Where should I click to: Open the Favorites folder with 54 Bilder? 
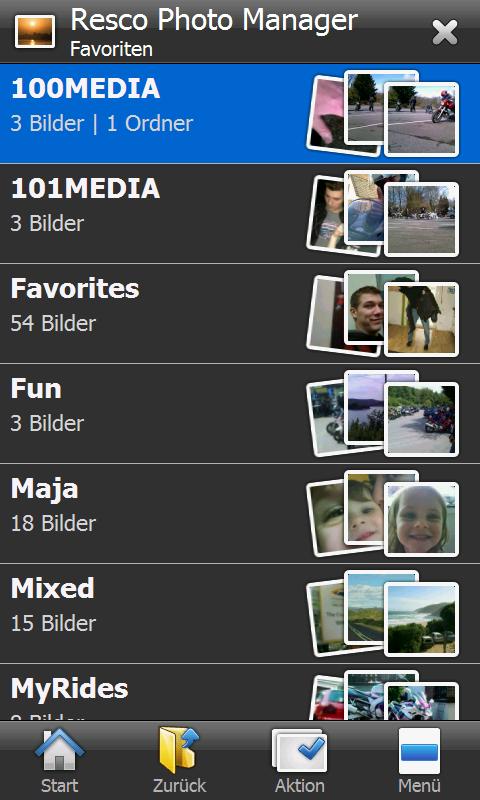click(240, 313)
